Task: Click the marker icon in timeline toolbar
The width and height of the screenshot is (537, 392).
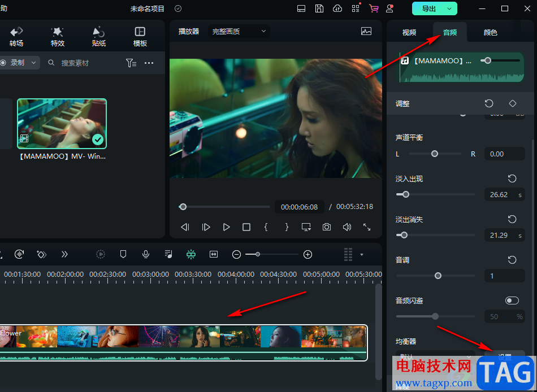Action: coord(123,254)
